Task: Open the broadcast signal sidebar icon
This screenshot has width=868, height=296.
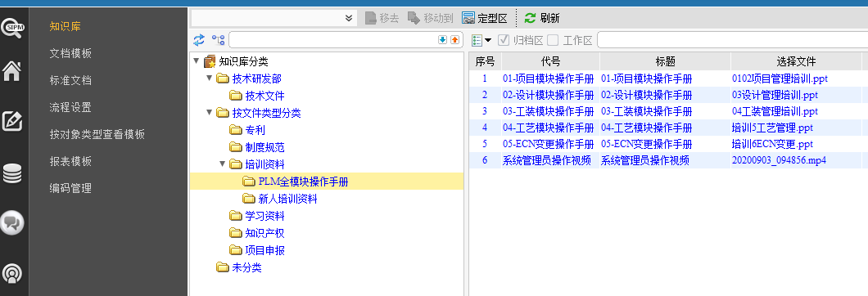Action: click(12, 273)
